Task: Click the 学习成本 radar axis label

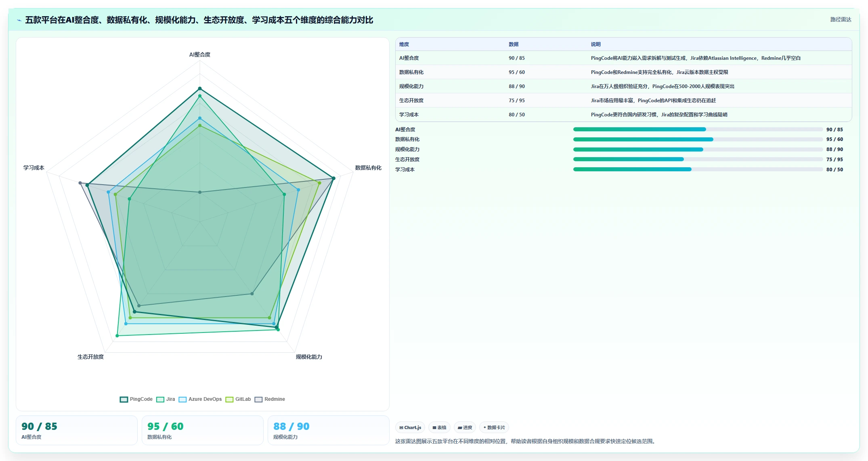Action: [x=34, y=168]
